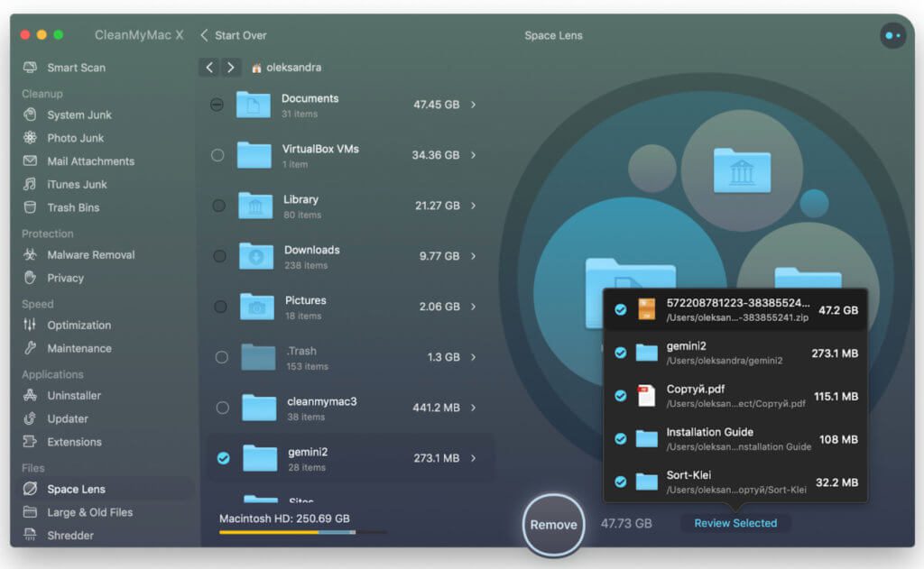This screenshot has height=569, width=924.
Task: Click the Privacy hand icon
Action: click(x=30, y=278)
